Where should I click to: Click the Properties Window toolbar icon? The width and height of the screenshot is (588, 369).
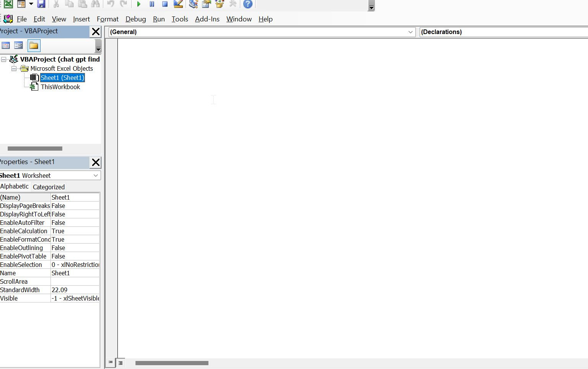point(207,4)
